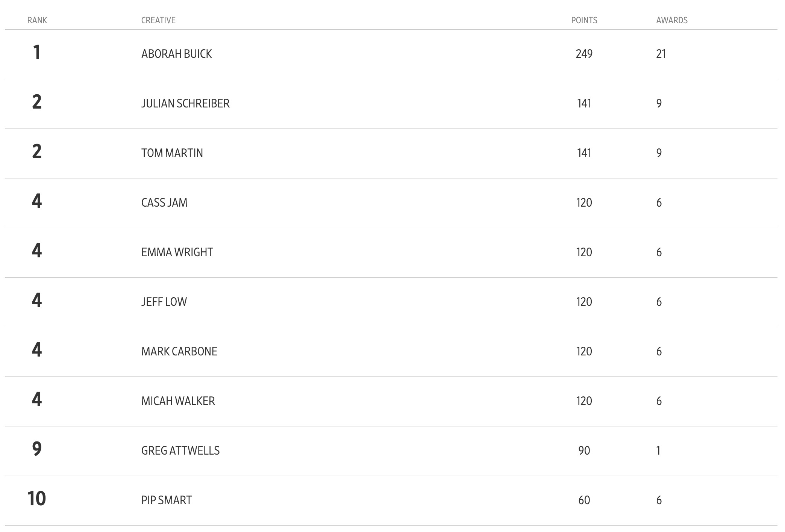785x532 pixels.
Task: Select EMMA WRIGHT in the table
Action: click(177, 252)
